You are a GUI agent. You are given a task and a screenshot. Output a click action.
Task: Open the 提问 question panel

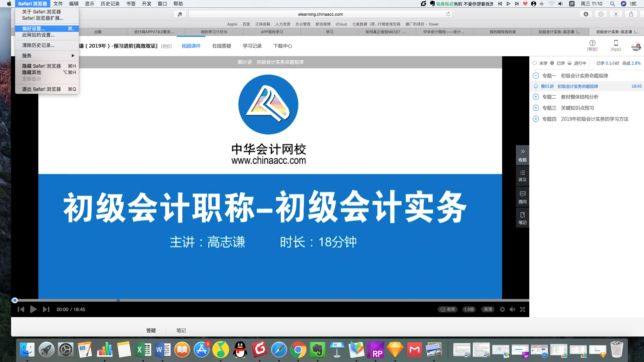[x=522, y=197]
